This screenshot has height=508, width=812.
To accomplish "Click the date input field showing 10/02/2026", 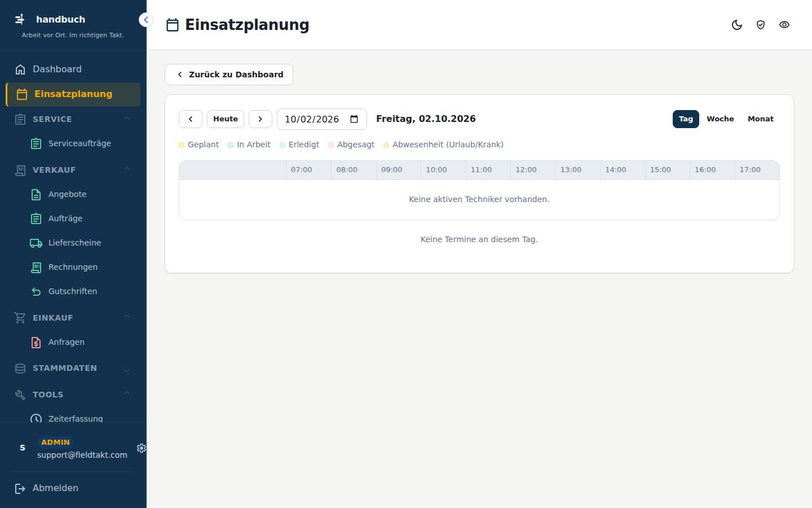I will (x=322, y=119).
